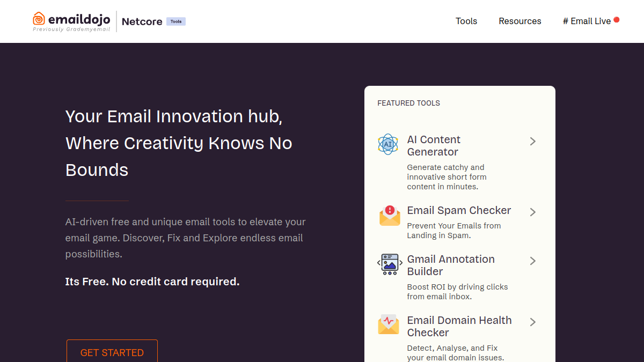The image size is (644, 362).
Task: Expand AI Content Generator with its chevron
Action: tap(533, 141)
